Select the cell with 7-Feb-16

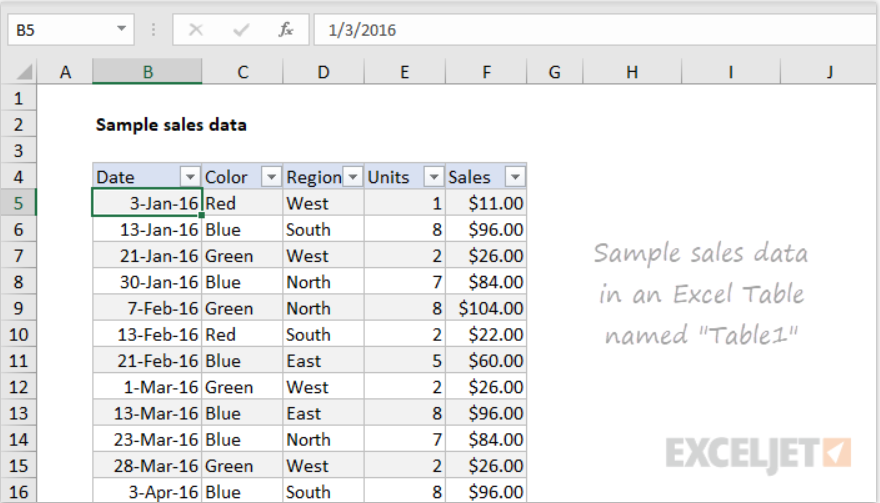[147, 308]
